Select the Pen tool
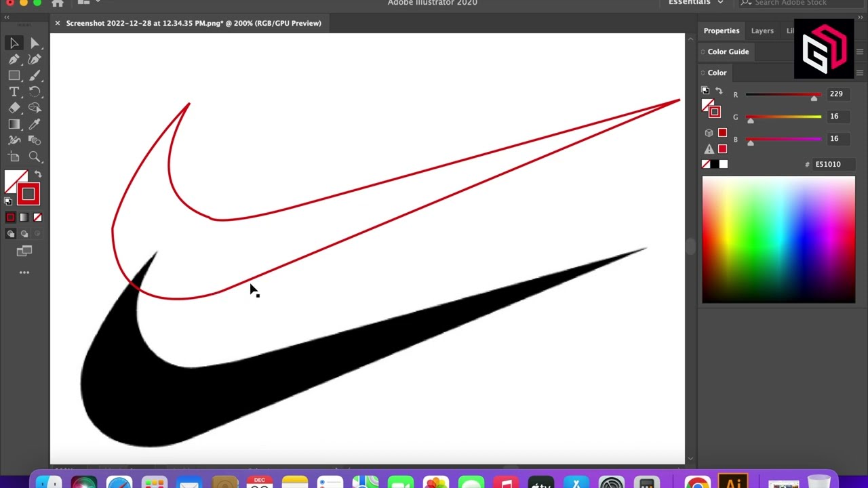Viewport: 868px width, 488px height. click(x=14, y=60)
